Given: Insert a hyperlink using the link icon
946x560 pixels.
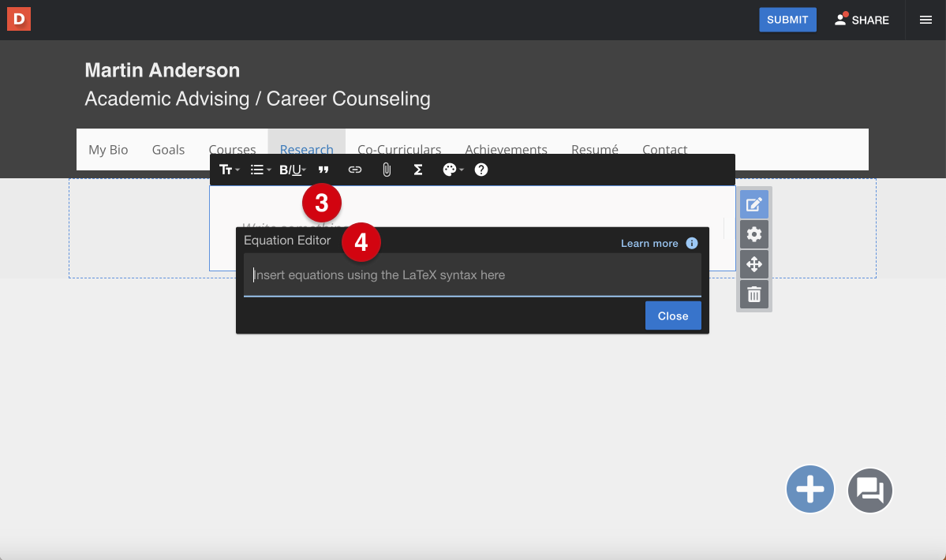Looking at the screenshot, I should [354, 170].
